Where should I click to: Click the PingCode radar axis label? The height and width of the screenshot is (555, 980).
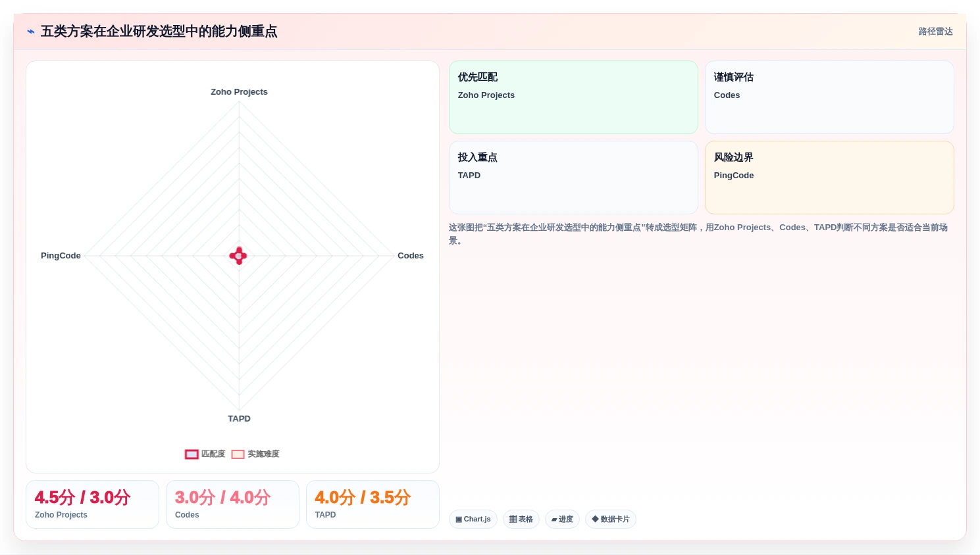point(61,256)
